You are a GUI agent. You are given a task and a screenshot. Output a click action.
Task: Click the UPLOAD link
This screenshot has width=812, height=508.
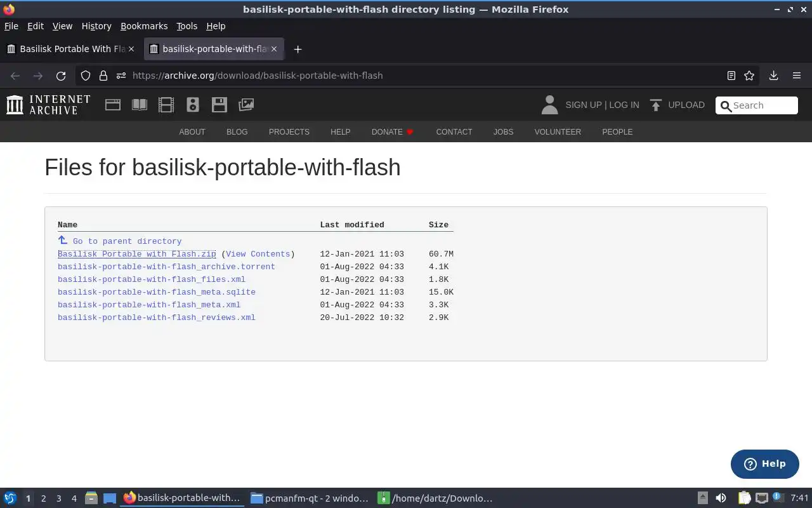[686, 105]
